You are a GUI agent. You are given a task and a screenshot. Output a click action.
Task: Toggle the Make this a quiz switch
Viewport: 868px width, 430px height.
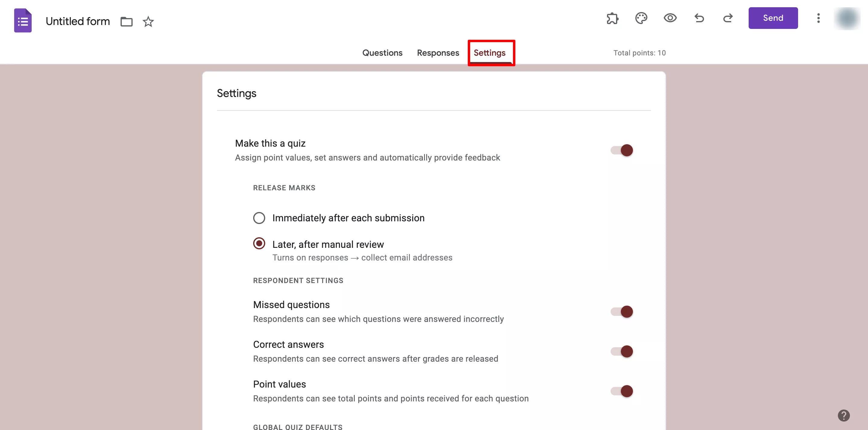point(621,150)
